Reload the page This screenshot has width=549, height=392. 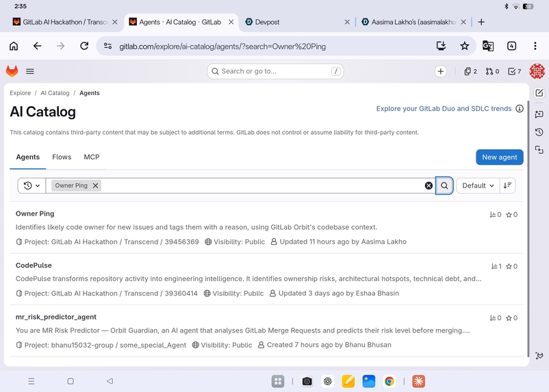click(84, 46)
